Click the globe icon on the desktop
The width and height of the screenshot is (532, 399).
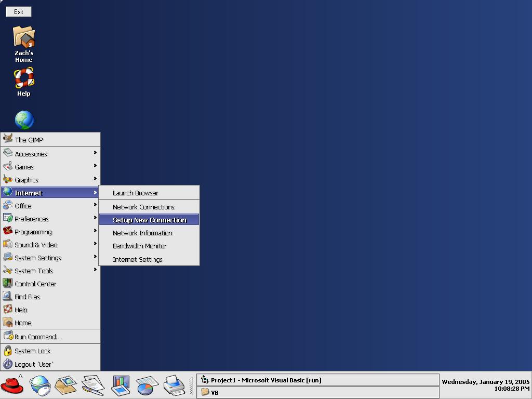tap(24, 121)
